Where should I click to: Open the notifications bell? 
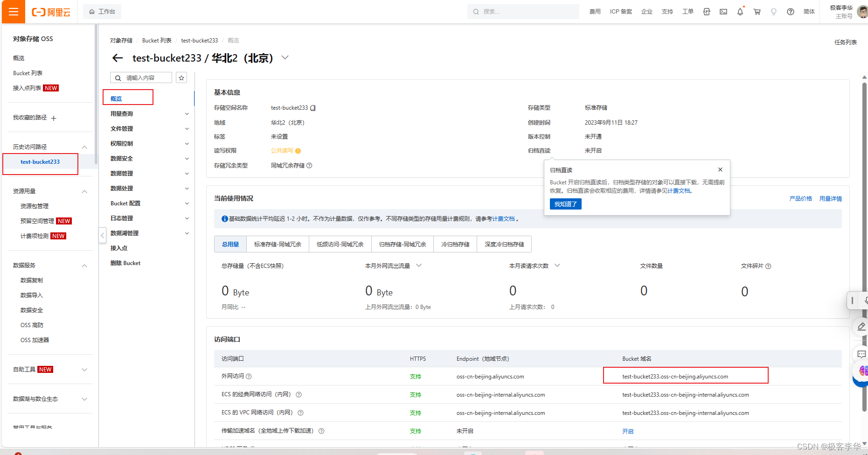tap(740, 12)
